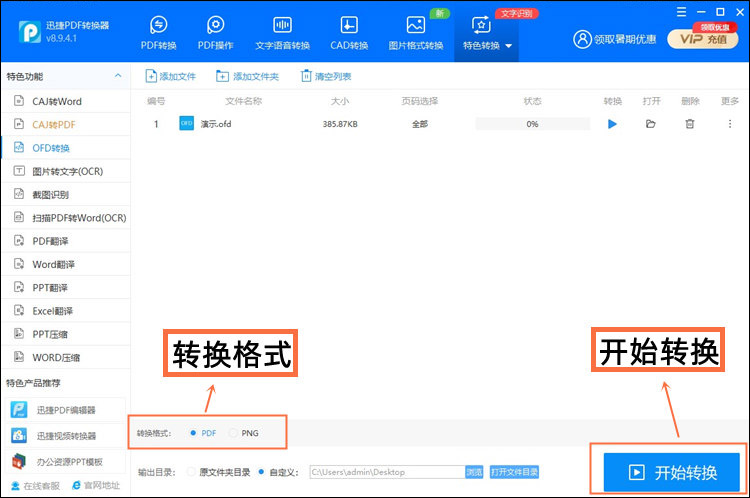Open 迅捷PDF编辑器 recommended product
Viewport: 750px width, 498px height.
tap(66, 410)
